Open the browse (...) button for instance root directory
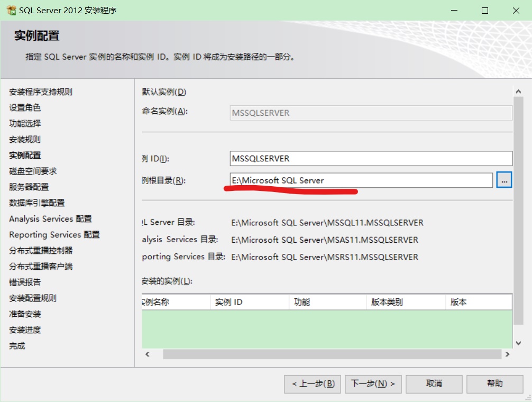532x402 pixels. click(504, 180)
